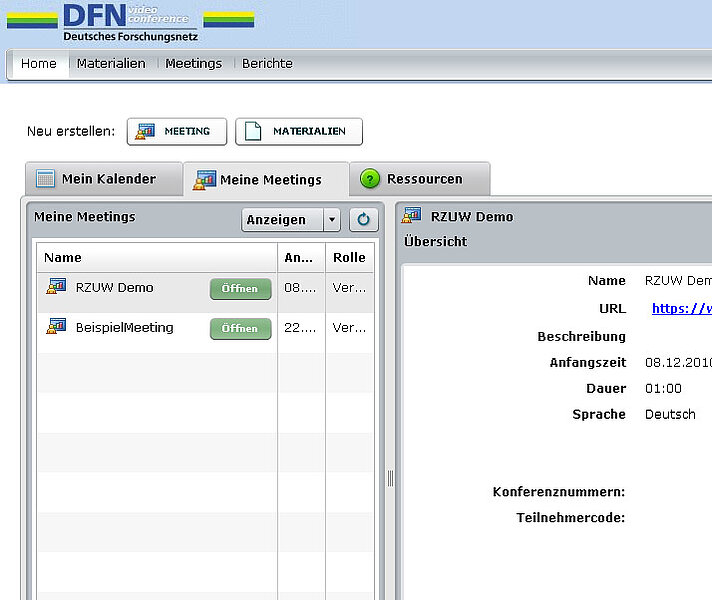Go to the Berichte menu
The image size is (712, 600).
point(267,63)
